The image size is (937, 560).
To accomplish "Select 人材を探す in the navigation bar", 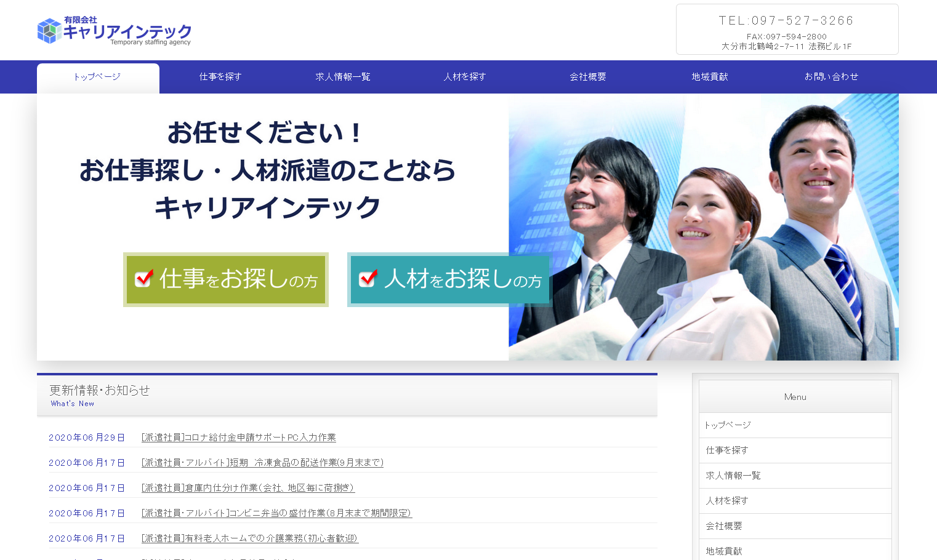I will [464, 77].
